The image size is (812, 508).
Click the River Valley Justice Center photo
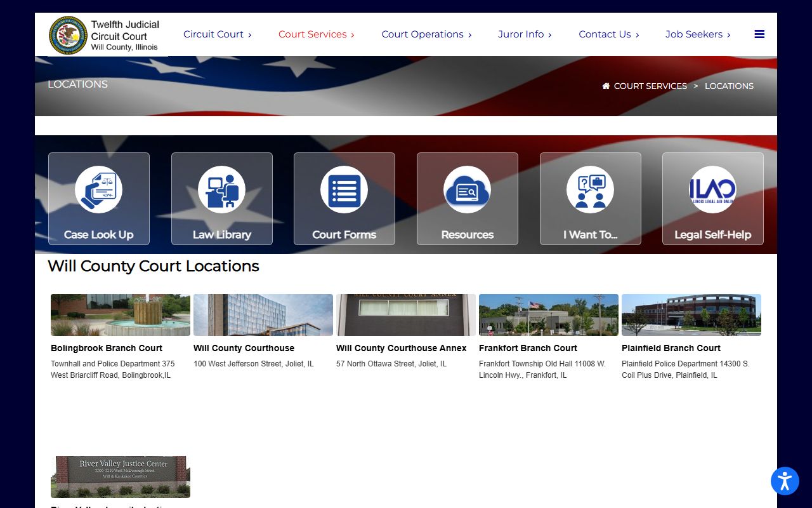click(121, 477)
